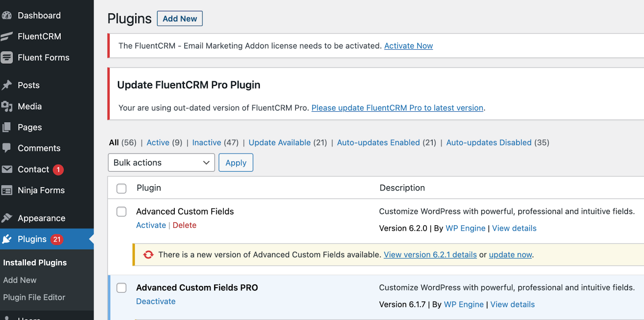This screenshot has height=320, width=644.
Task: Filter by Auto-updates Disabled
Action: click(x=489, y=143)
